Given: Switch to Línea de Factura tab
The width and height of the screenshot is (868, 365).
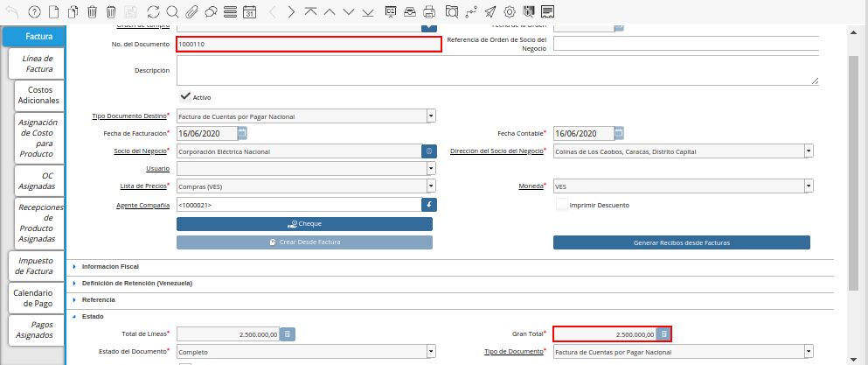Looking at the screenshot, I should pyautogui.click(x=39, y=62).
